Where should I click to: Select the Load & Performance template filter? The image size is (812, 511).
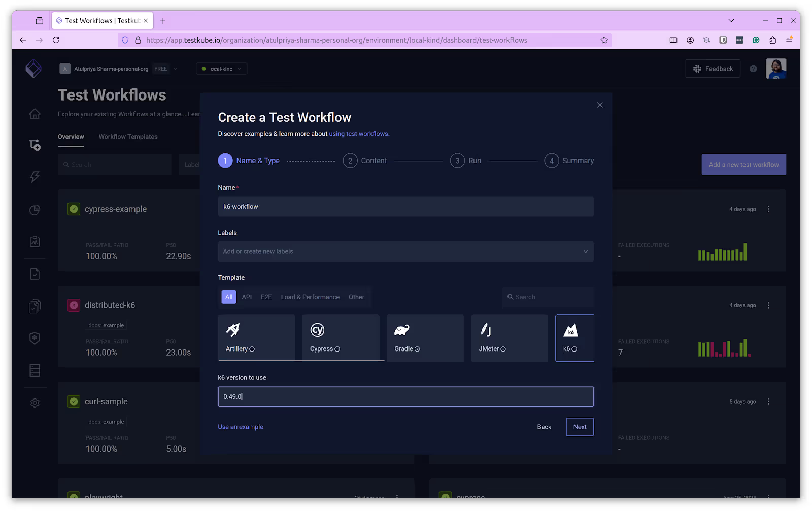(x=310, y=297)
